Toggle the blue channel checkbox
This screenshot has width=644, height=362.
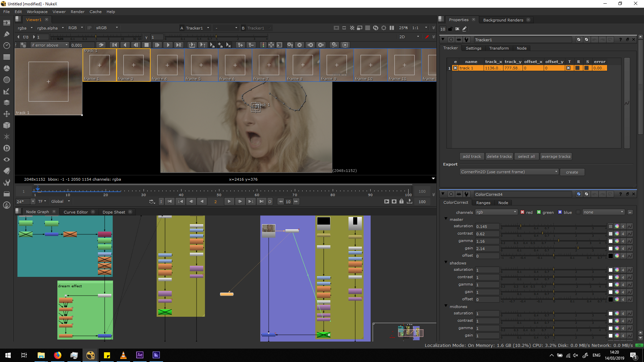point(560,212)
